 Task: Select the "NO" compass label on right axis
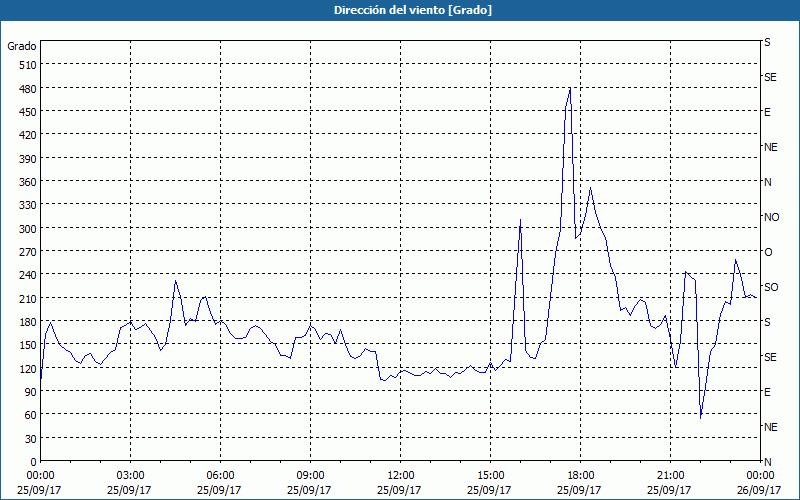(771, 217)
